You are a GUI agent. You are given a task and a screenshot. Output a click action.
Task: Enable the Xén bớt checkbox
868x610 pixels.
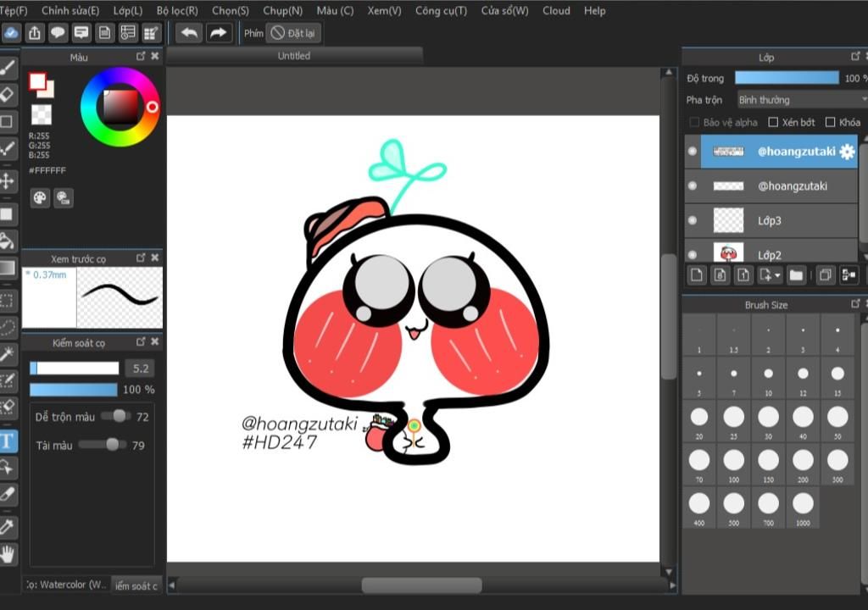[x=773, y=122]
